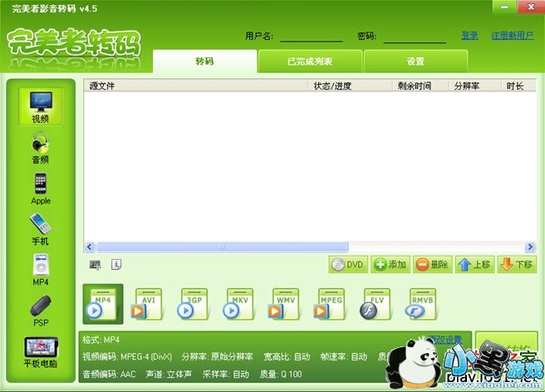Open the DVD import button
545x392 pixels.
click(x=348, y=265)
